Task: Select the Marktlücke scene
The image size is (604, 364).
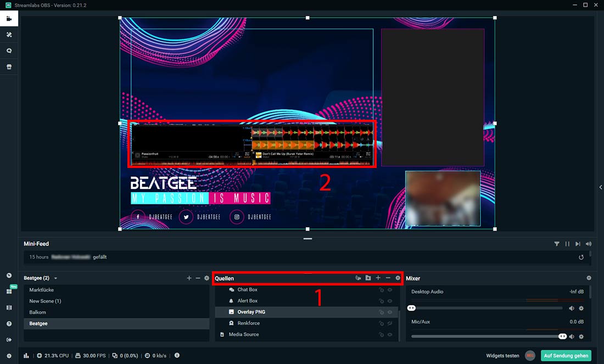Action: pyautogui.click(x=116, y=290)
